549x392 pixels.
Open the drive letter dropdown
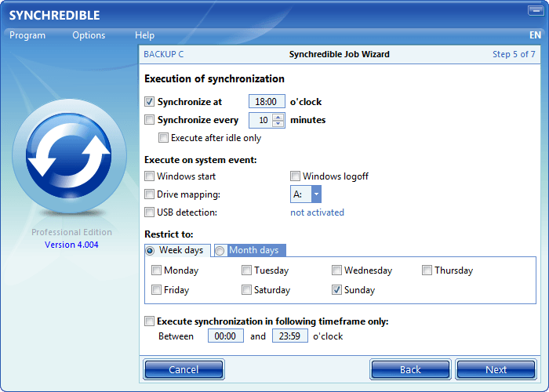[x=315, y=194]
